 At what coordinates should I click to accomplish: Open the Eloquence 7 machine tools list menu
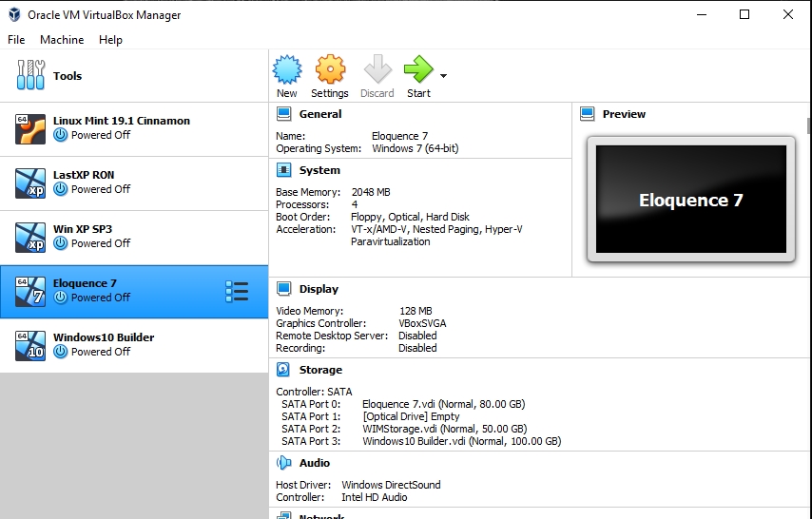[x=237, y=292]
